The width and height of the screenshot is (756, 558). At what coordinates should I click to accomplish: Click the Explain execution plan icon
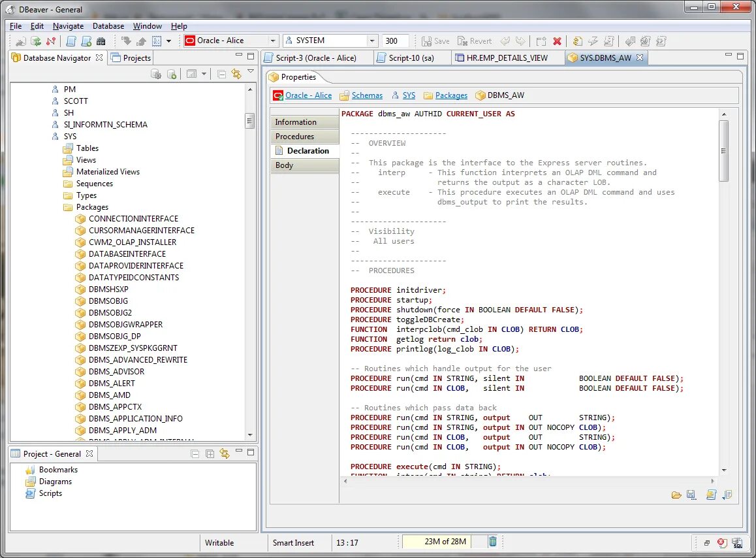click(630, 41)
